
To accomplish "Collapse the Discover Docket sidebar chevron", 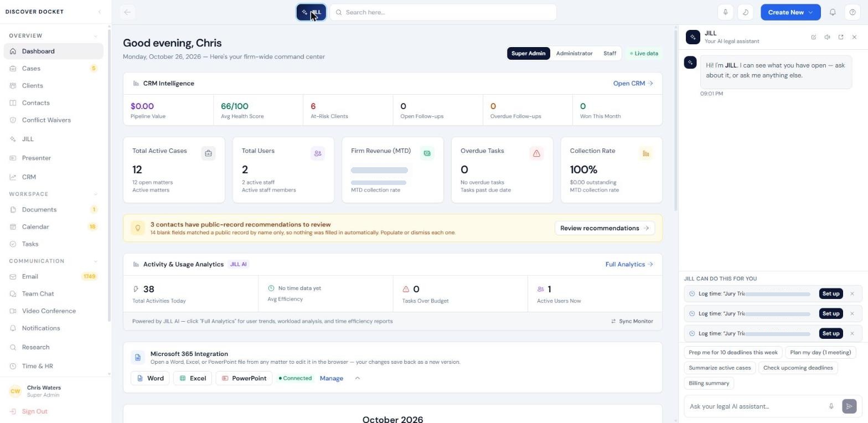I will pos(100,12).
